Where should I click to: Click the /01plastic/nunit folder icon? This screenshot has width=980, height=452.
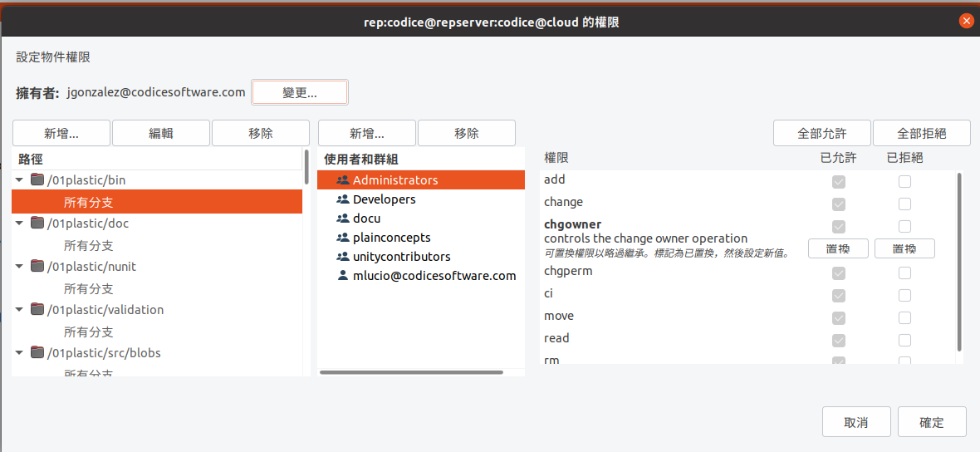tap(37, 267)
